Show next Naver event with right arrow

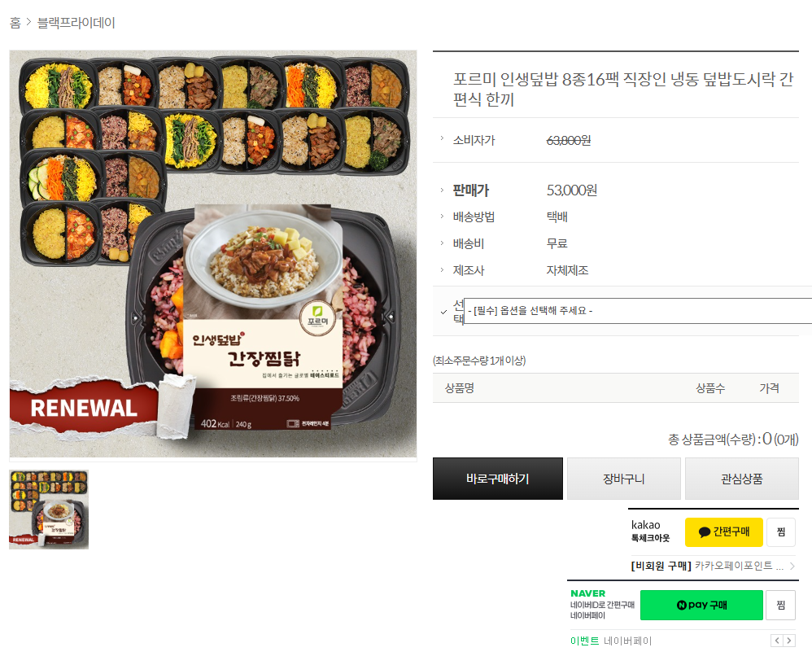(x=789, y=641)
